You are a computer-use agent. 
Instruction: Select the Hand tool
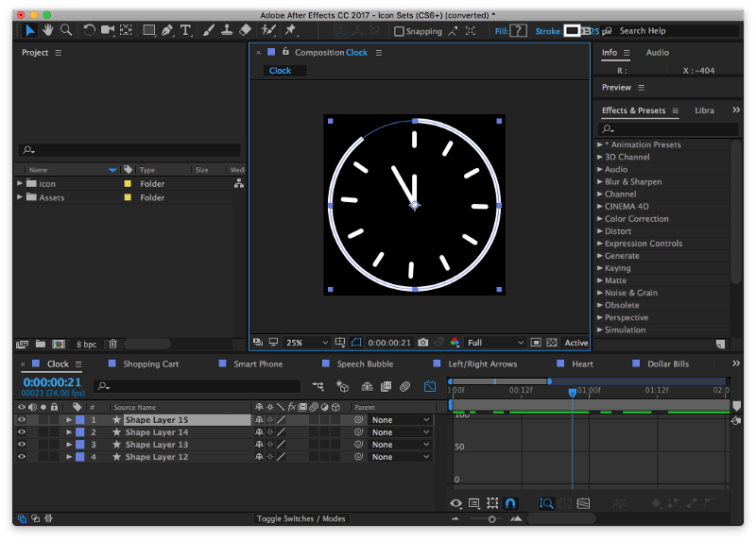[x=48, y=30]
